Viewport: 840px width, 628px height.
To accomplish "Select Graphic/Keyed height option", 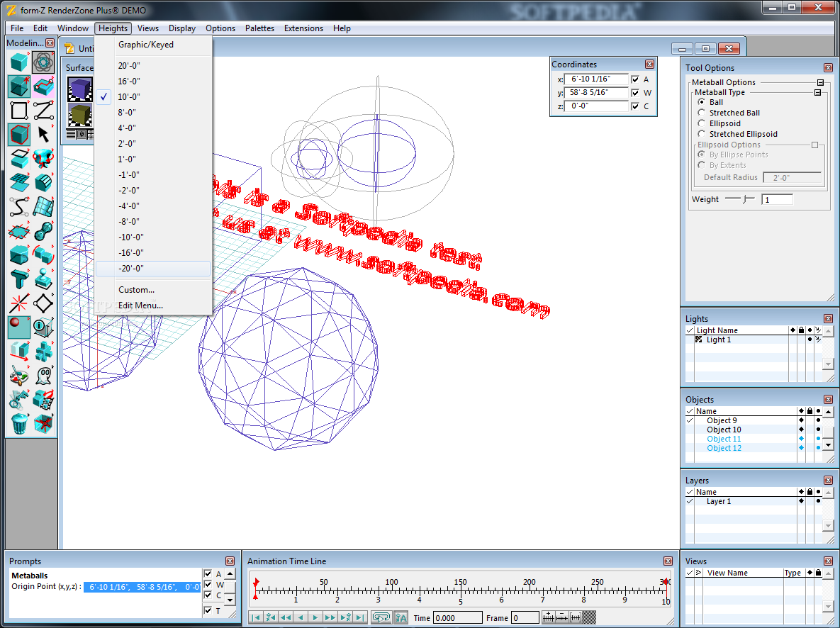I will coord(154,45).
